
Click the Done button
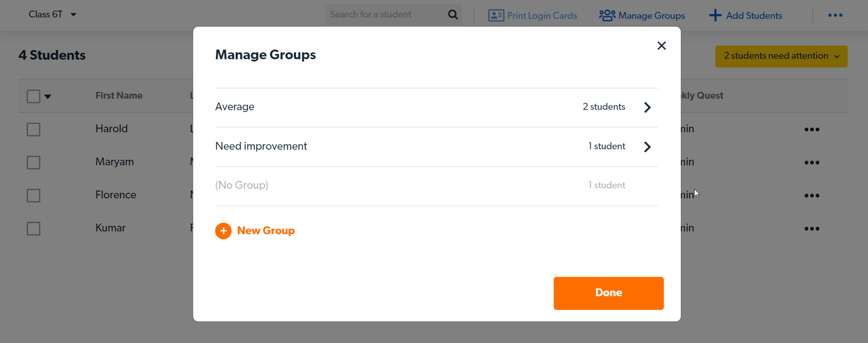tap(608, 293)
